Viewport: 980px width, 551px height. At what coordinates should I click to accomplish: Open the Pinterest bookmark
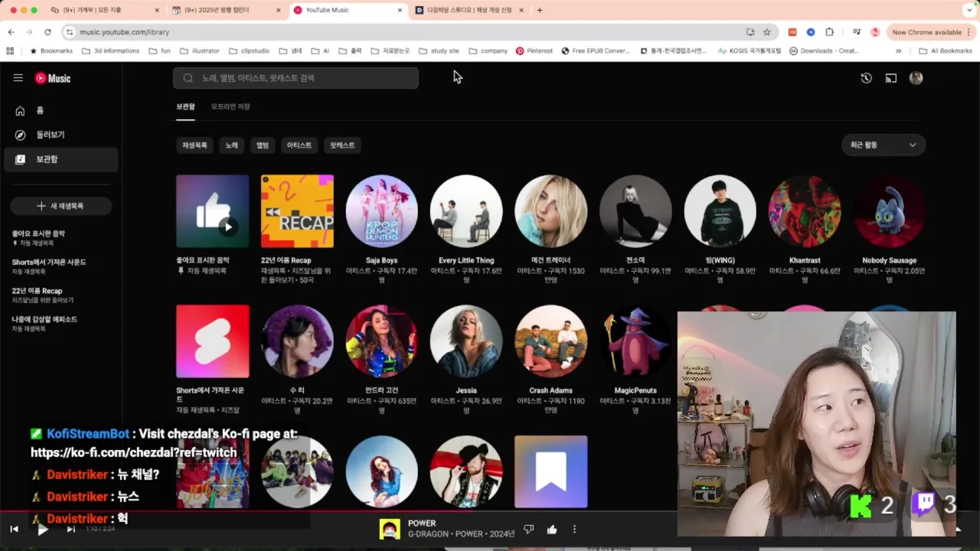point(534,51)
